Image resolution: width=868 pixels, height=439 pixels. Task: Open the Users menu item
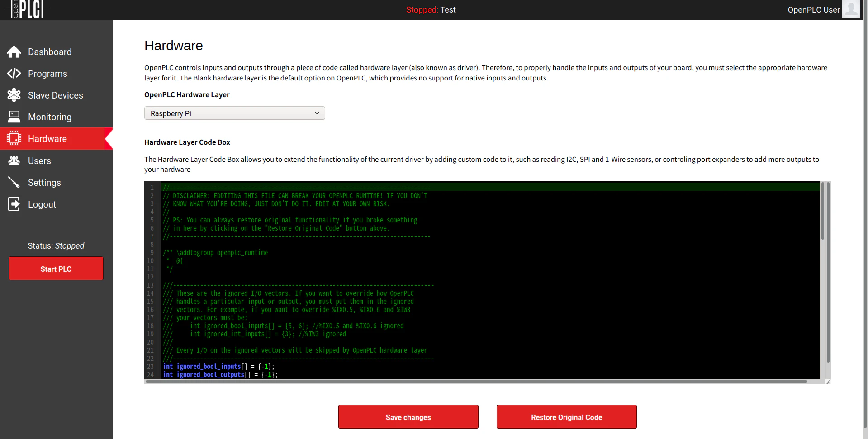(x=56, y=161)
